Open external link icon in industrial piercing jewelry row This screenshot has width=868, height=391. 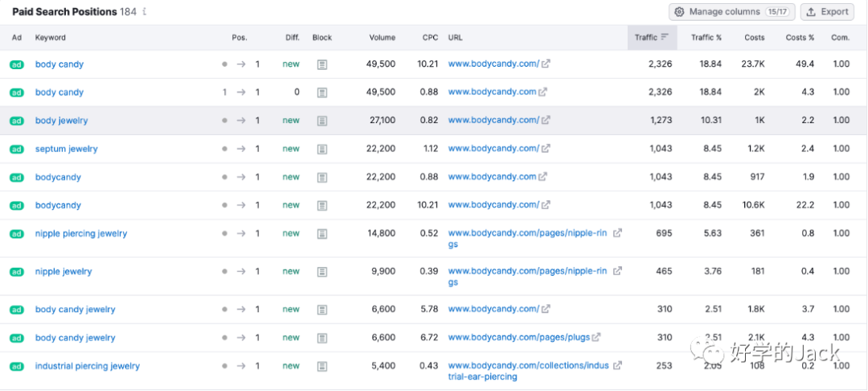tap(617, 365)
